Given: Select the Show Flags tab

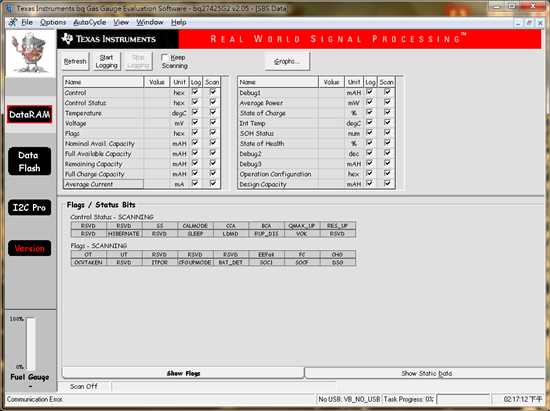Looking at the screenshot, I should click(183, 373).
